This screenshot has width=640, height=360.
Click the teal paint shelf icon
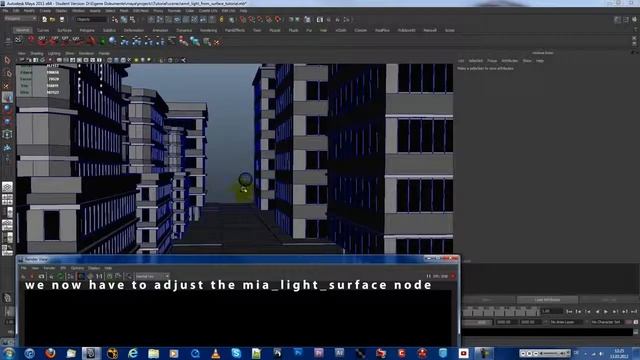[x=196, y=41]
